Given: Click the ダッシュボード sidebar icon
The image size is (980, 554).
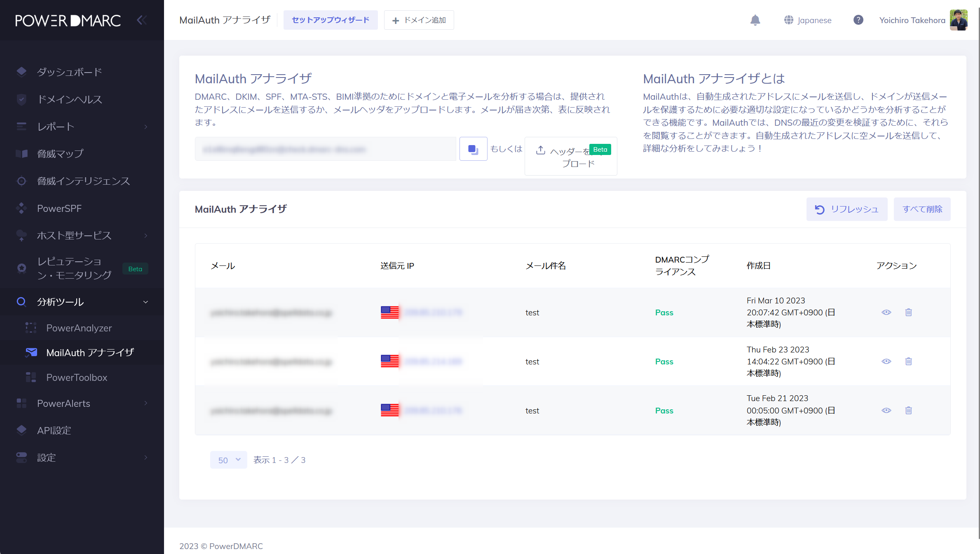Looking at the screenshot, I should coord(21,72).
